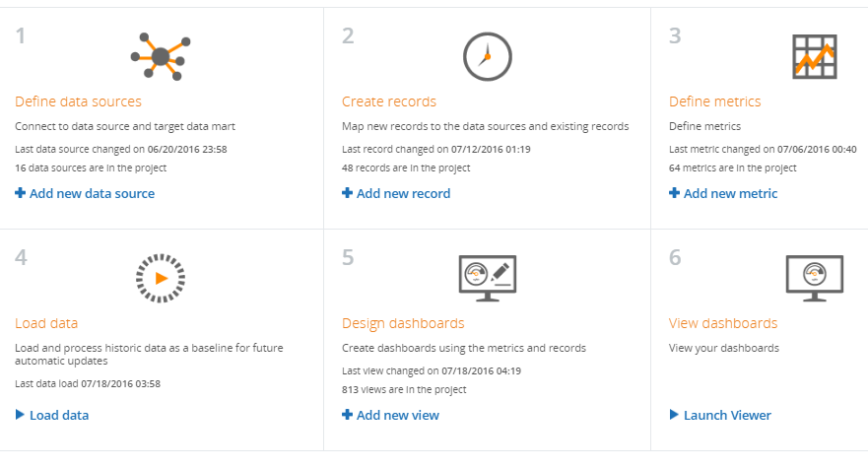Click the play arrow beside Load data
868x469 pixels.
(x=21, y=415)
